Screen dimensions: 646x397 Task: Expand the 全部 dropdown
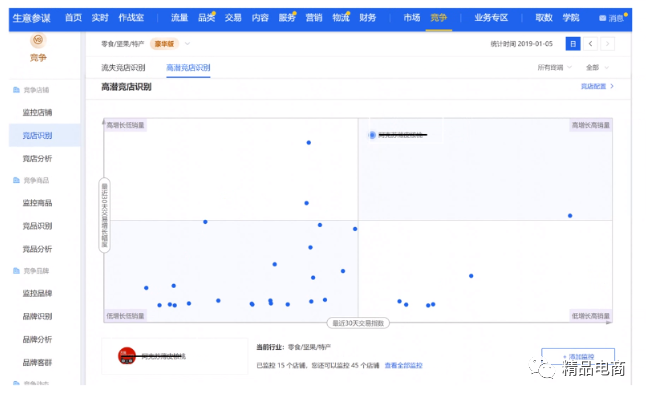pos(597,68)
